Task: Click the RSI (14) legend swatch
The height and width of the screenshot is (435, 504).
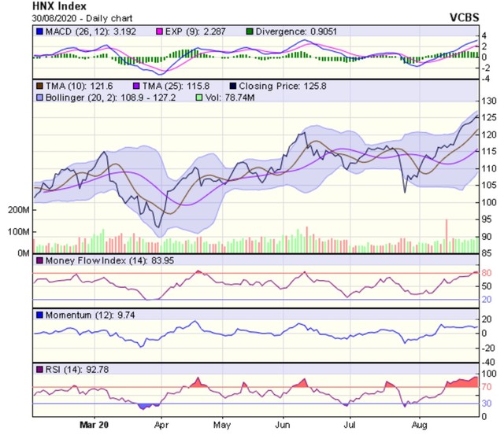Action: (x=40, y=369)
